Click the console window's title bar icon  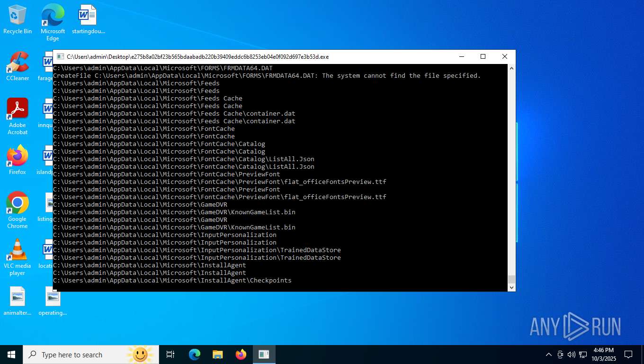point(60,56)
